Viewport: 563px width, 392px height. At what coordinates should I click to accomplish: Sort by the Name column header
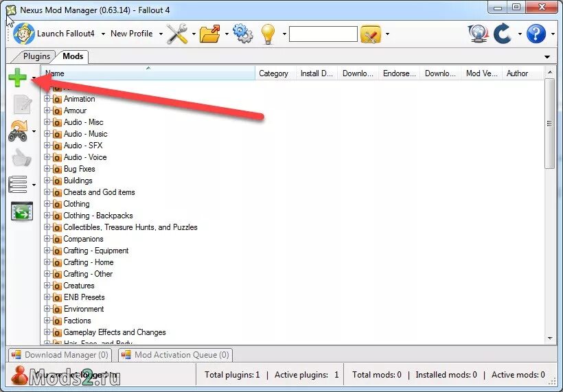(x=148, y=73)
